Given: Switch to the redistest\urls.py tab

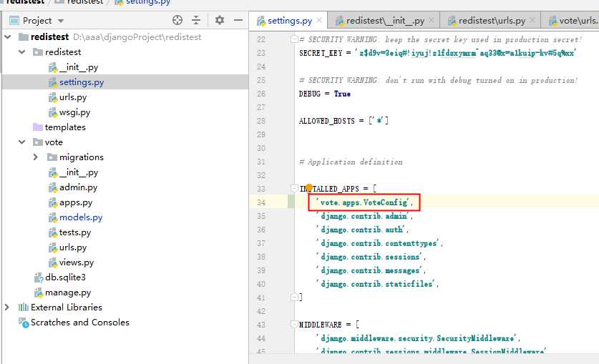Looking at the screenshot, I should coord(492,21).
